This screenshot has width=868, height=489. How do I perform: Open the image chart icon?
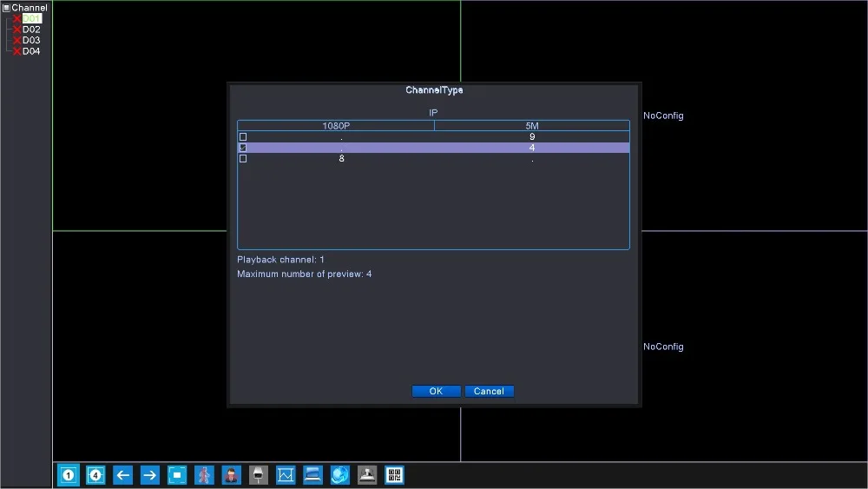point(286,474)
